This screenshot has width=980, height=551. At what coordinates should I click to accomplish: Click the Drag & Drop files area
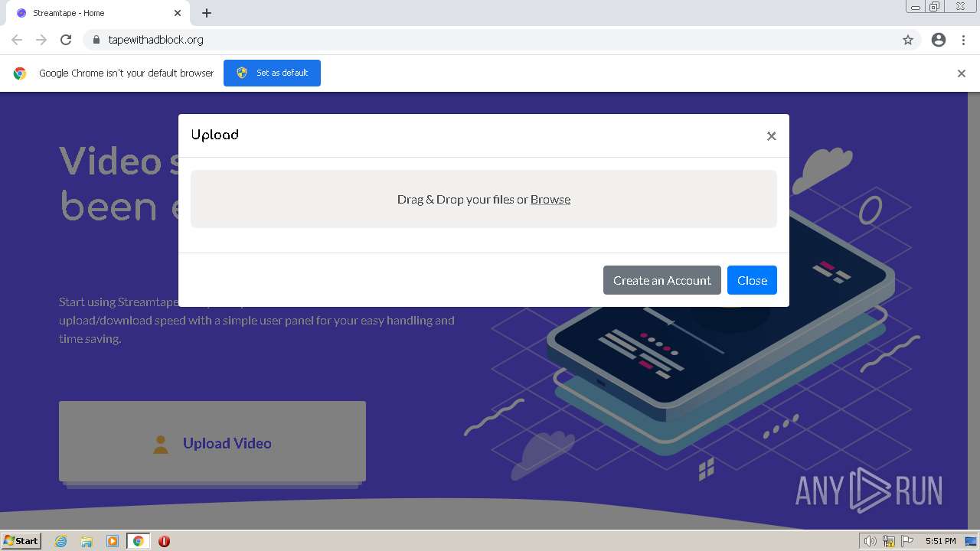(x=484, y=199)
